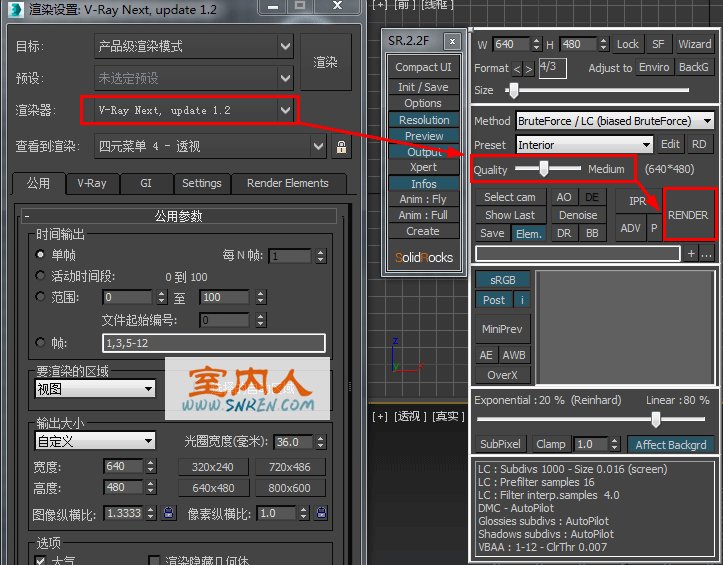Switch to the V-Ray tab

92,184
